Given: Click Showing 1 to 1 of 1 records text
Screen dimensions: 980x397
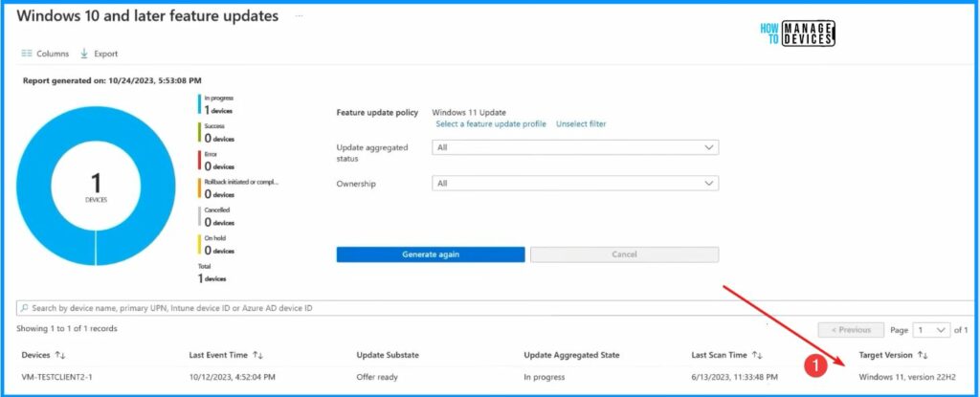Looking at the screenshot, I should [x=67, y=328].
